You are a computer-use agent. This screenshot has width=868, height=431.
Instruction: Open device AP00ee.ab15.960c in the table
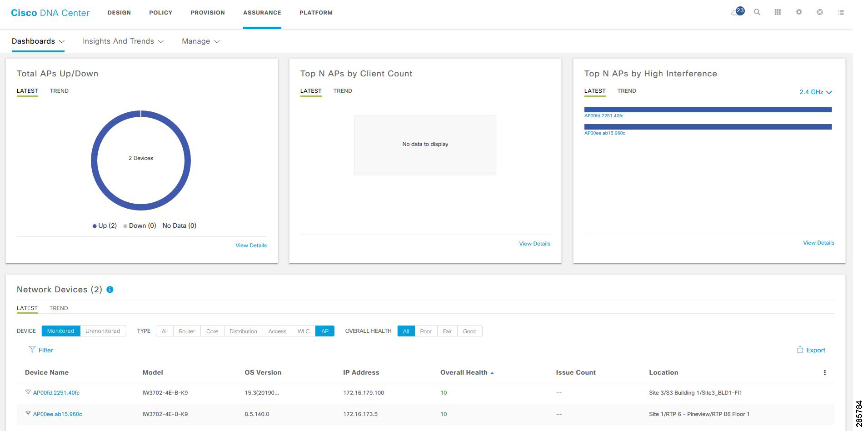tap(58, 414)
